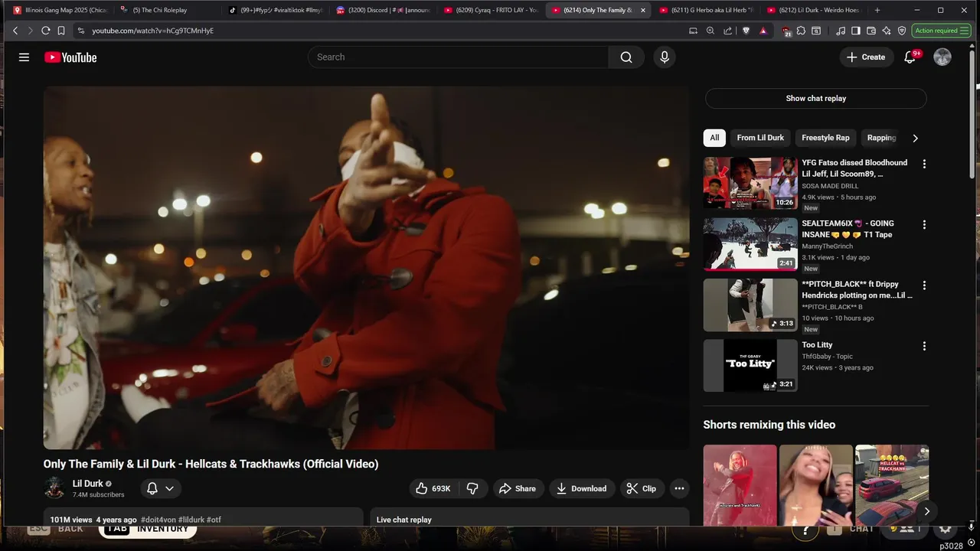The width and height of the screenshot is (980, 551).
Task: Open media controls music note icon
Action: point(841,31)
